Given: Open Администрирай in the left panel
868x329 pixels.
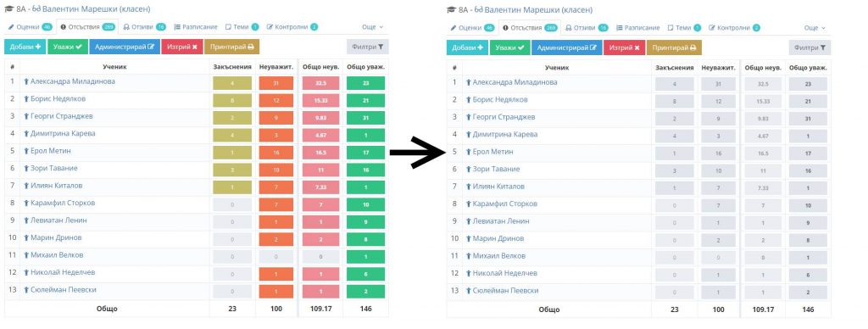Looking at the screenshot, I should (125, 47).
